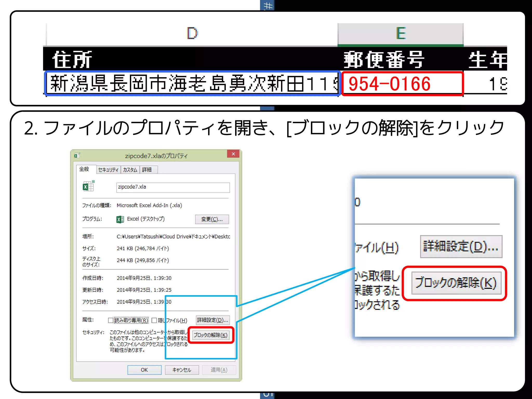Open the カスタム tab
This screenshot has width=532, height=399.
click(x=130, y=170)
